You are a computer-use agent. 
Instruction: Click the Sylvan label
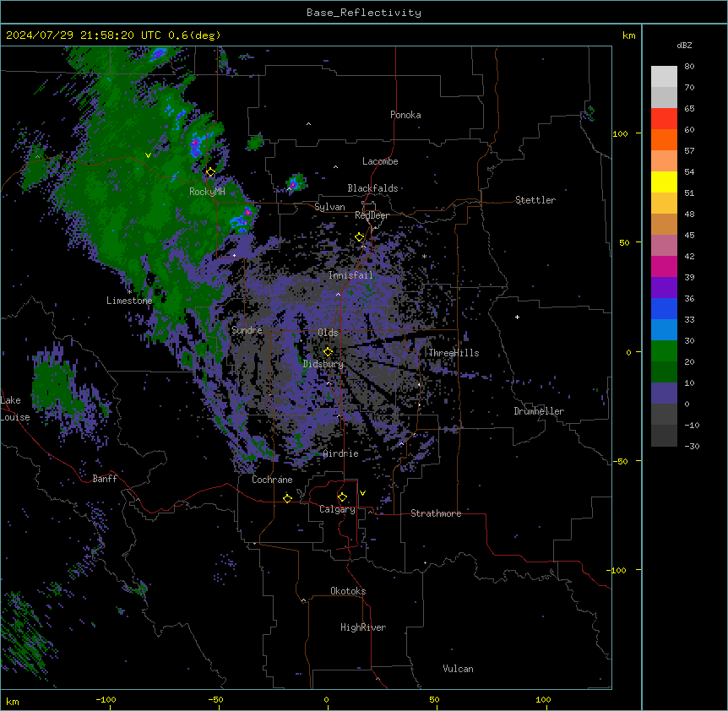coord(329,207)
